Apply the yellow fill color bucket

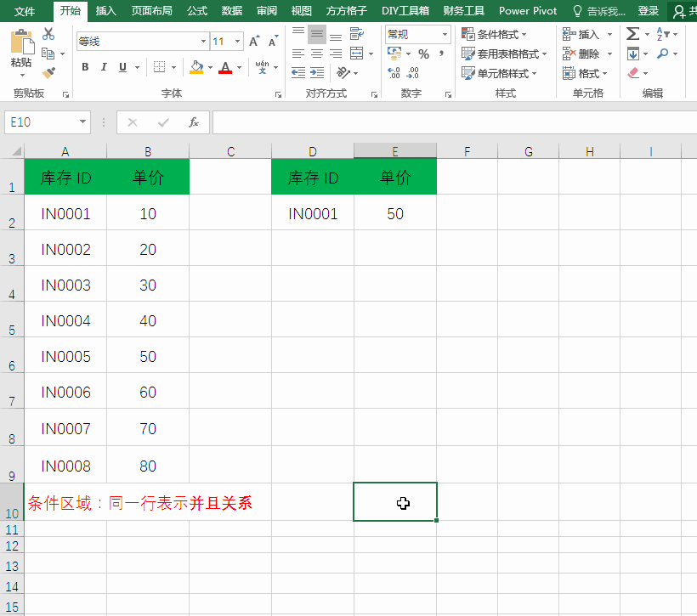196,67
